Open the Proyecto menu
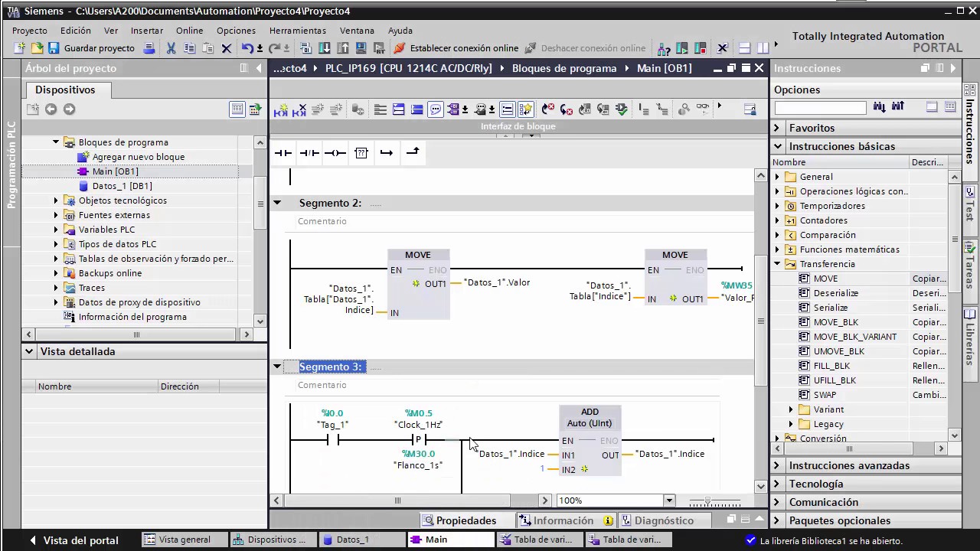Screen dimensions: 980x551 30,31
